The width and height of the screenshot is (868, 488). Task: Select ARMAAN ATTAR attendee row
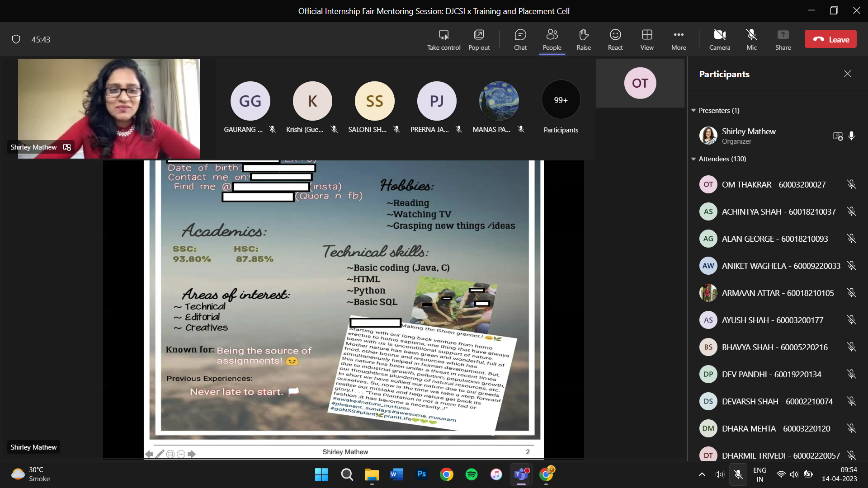pos(778,293)
